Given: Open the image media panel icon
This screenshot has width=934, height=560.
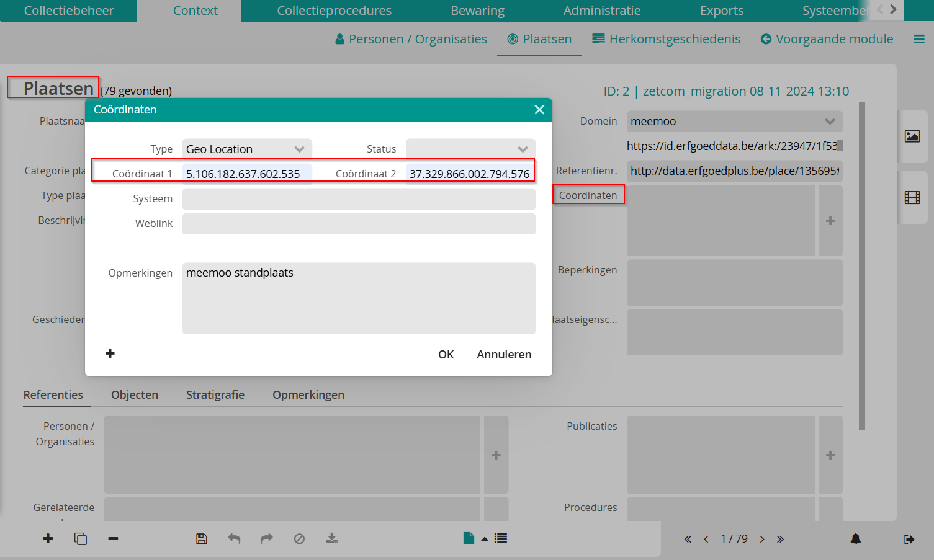Looking at the screenshot, I should 912,136.
